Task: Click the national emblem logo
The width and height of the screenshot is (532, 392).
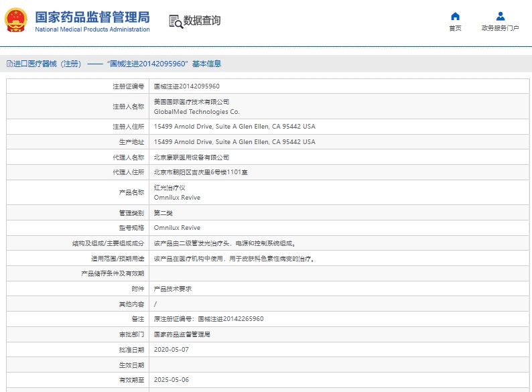Action: (17, 21)
